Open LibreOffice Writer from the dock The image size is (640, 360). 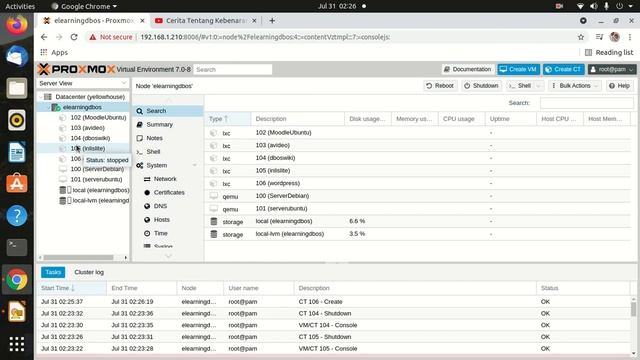tap(17, 152)
